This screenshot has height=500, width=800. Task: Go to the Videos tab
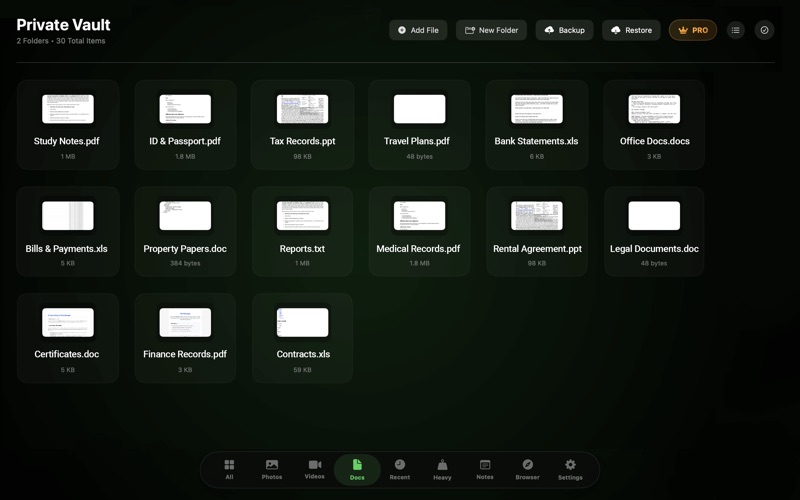[314, 469]
